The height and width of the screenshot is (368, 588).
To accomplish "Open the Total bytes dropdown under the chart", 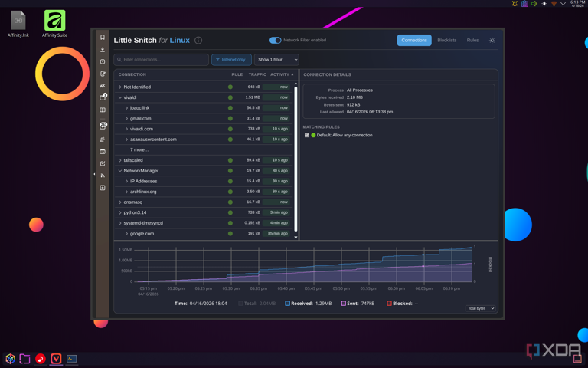I will (480, 308).
